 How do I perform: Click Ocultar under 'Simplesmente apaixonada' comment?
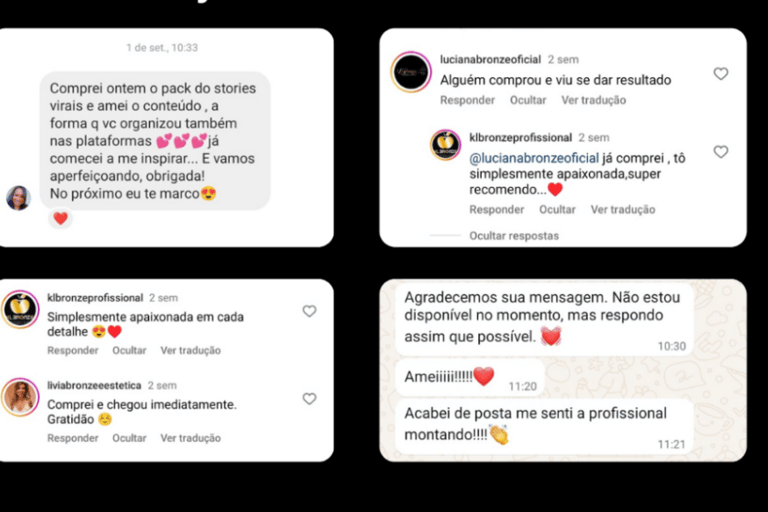coord(129,350)
